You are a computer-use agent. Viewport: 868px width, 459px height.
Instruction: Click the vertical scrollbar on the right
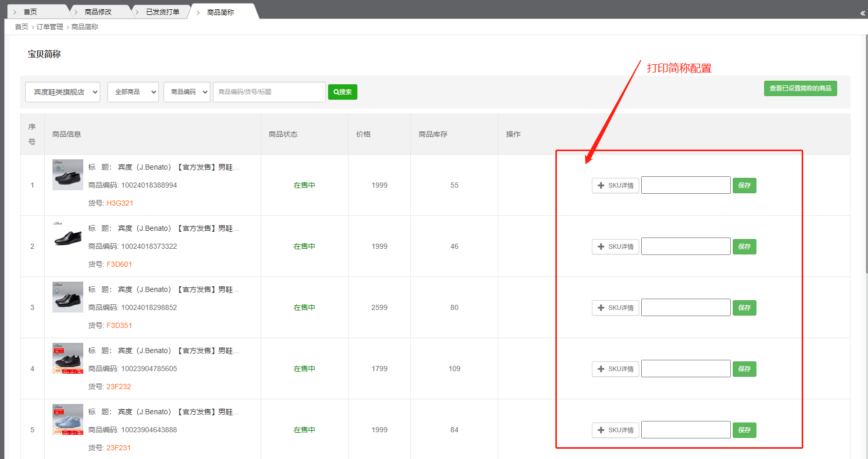(x=866, y=154)
